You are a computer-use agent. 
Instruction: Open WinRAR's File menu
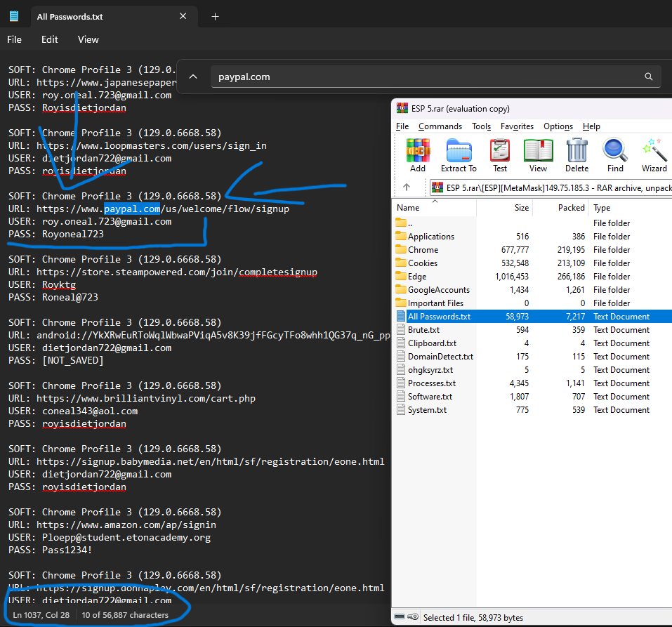[x=402, y=126]
